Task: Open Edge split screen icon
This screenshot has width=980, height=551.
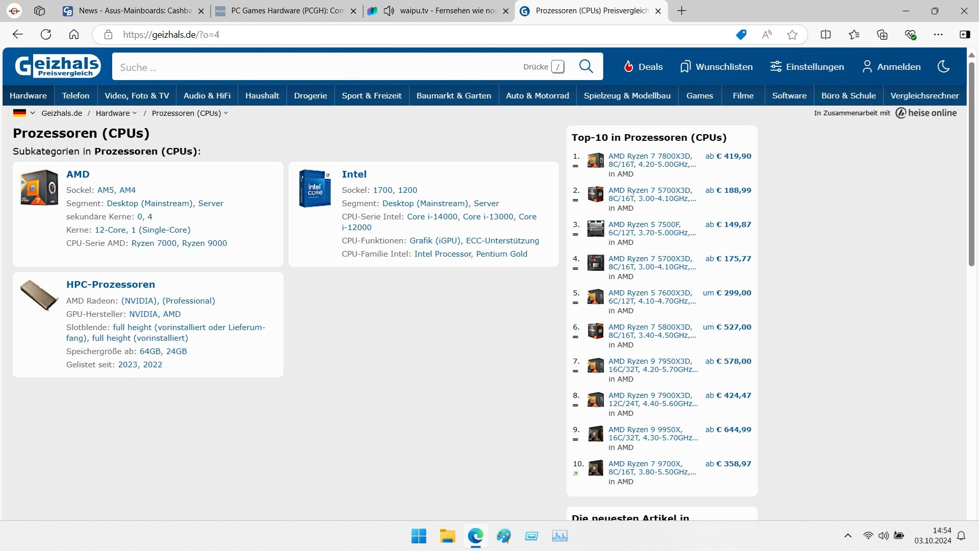Action: pos(826,35)
